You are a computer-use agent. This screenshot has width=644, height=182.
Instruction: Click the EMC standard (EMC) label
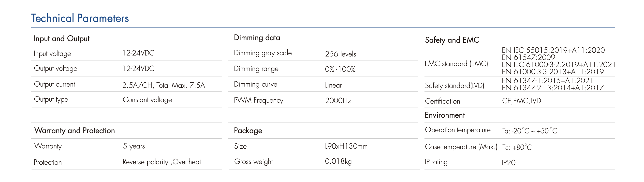pos(456,64)
